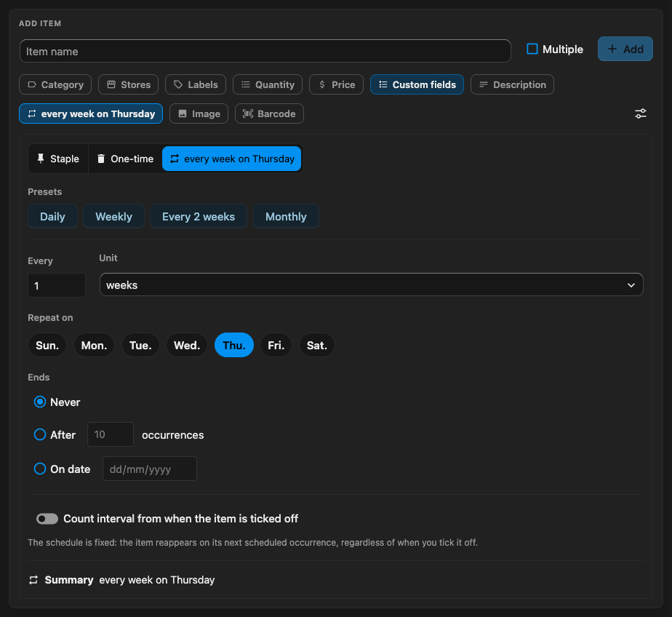The width and height of the screenshot is (672, 617).
Task: Open the Labels chip
Action: (196, 84)
